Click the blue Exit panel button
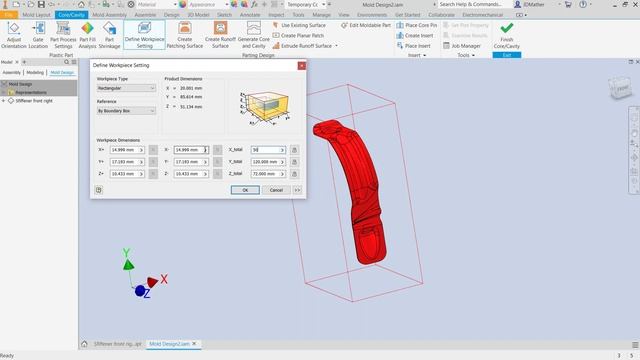The width and height of the screenshot is (640, 360). click(x=507, y=55)
